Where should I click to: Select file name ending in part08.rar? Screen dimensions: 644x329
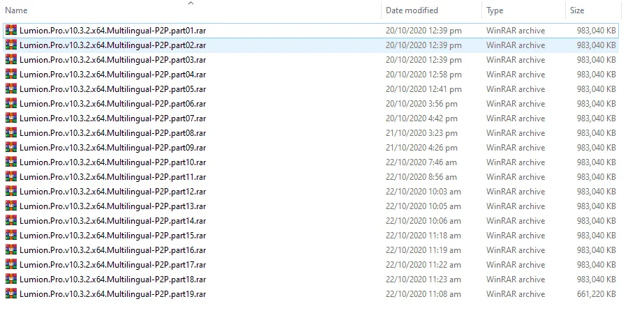tap(112, 133)
